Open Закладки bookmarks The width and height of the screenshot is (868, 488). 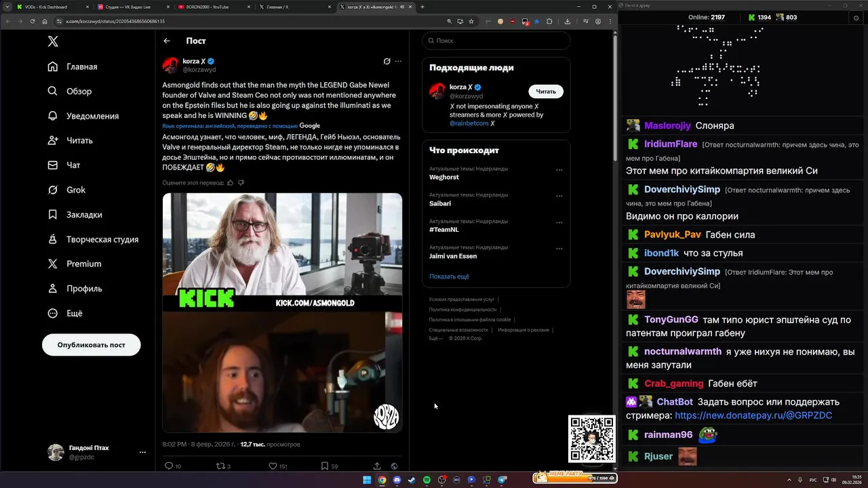pos(76,214)
